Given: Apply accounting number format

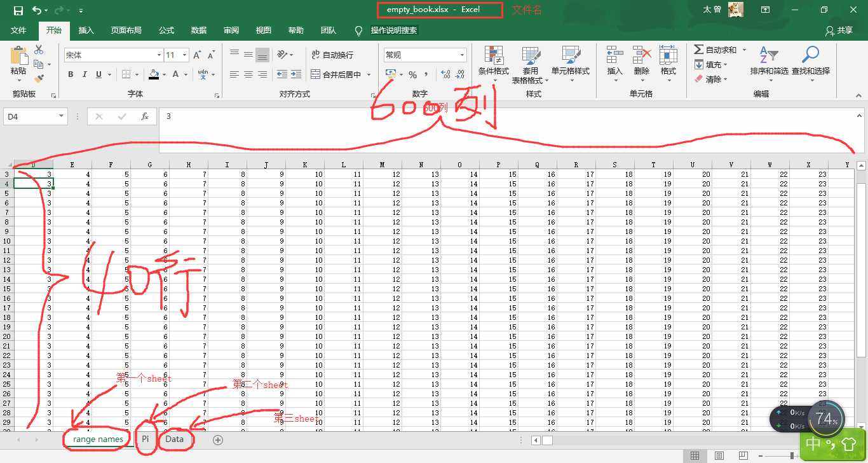Looking at the screenshot, I should pyautogui.click(x=391, y=74).
